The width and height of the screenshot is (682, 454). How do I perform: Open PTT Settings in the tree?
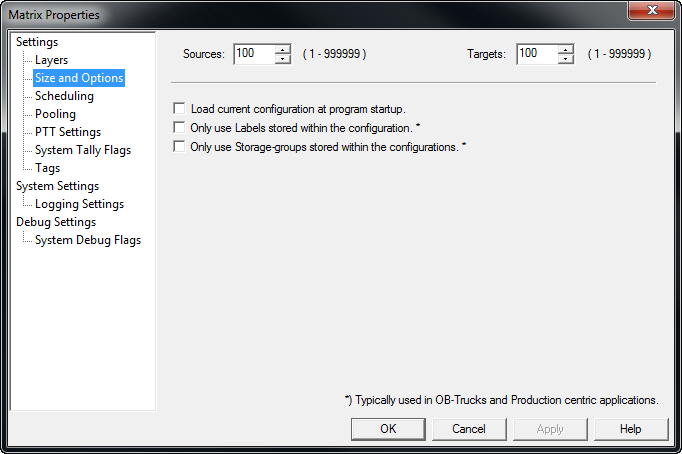click(67, 132)
